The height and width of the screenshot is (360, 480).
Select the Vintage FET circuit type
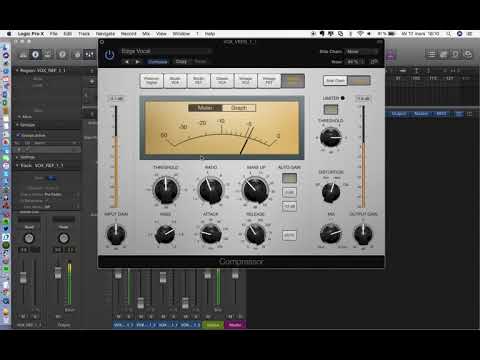click(269, 81)
